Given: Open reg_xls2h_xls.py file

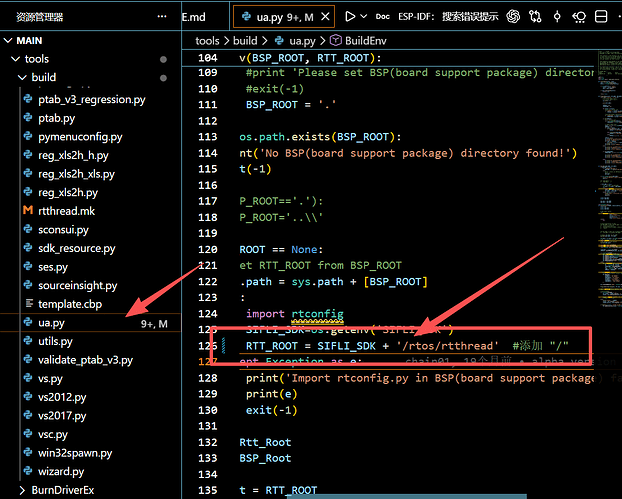Looking at the screenshot, I should coord(77,174).
